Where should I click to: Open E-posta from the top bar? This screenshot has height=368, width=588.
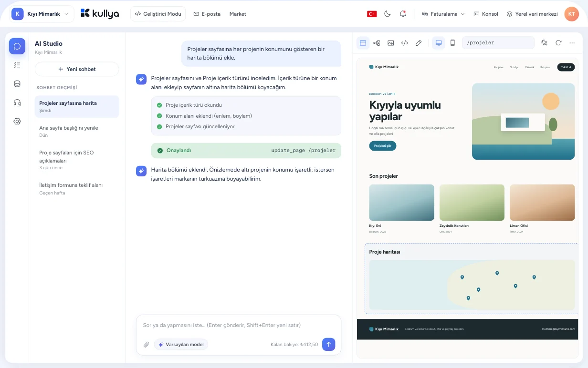point(207,14)
